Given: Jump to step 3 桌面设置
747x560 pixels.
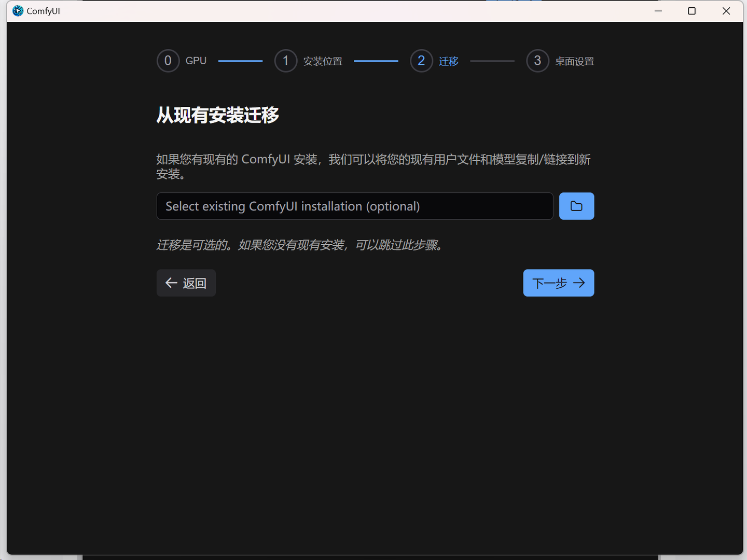Looking at the screenshot, I should tap(560, 61).
